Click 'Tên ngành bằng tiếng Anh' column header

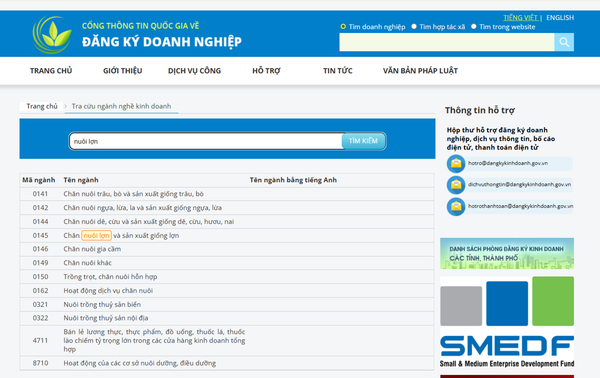(293, 180)
